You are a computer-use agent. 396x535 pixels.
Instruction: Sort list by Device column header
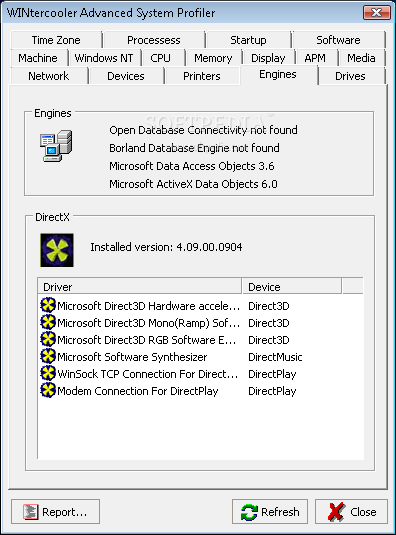coord(292,286)
